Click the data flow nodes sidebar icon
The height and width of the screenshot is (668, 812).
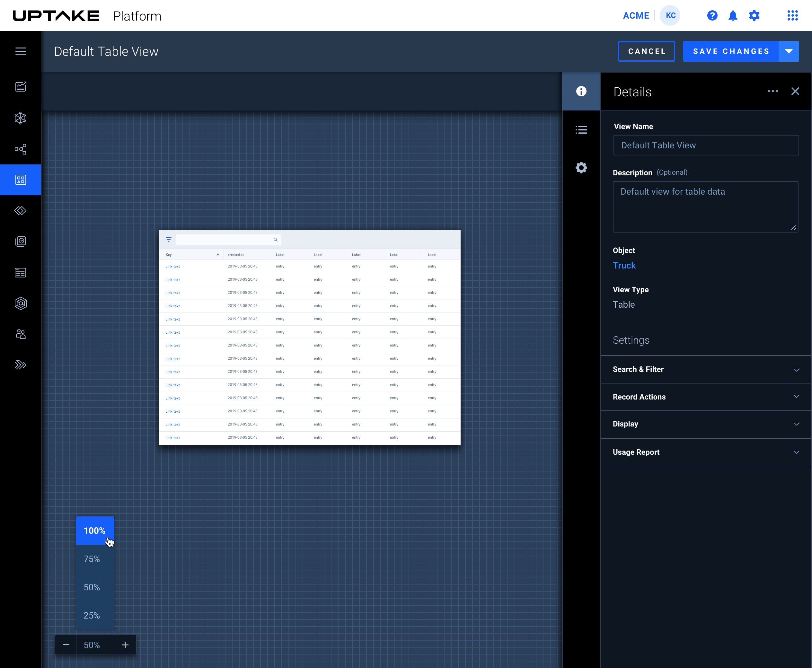pyautogui.click(x=21, y=149)
